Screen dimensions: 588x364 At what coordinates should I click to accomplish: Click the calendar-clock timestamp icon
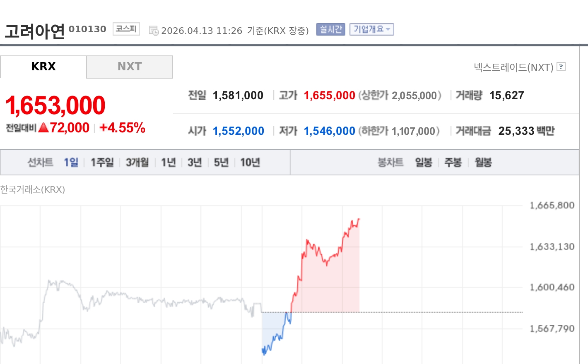click(154, 31)
